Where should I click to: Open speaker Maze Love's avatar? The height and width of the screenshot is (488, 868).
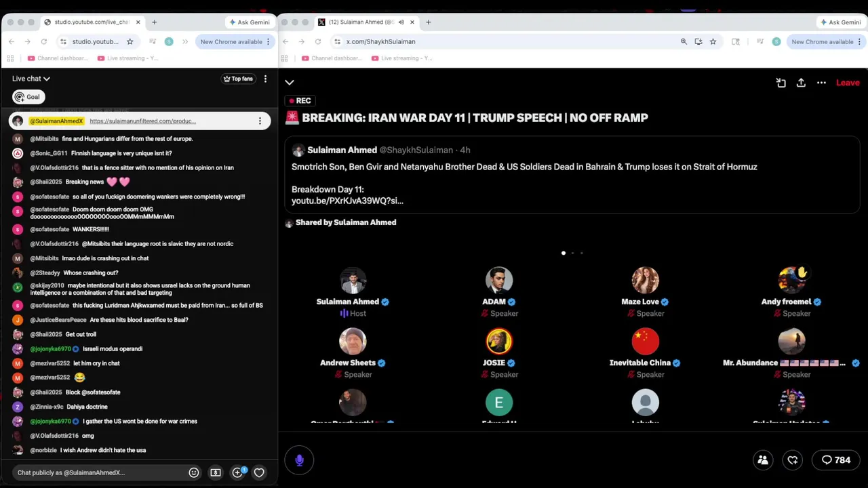click(646, 281)
